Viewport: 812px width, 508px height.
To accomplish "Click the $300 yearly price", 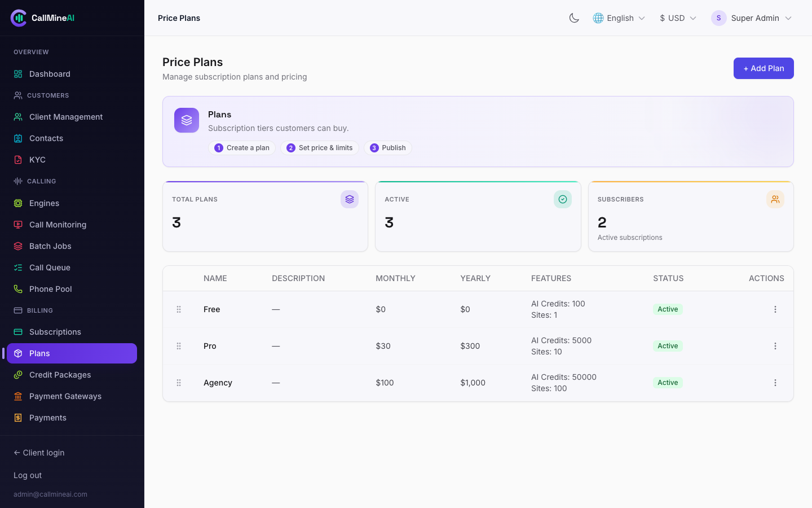I will point(470,346).
